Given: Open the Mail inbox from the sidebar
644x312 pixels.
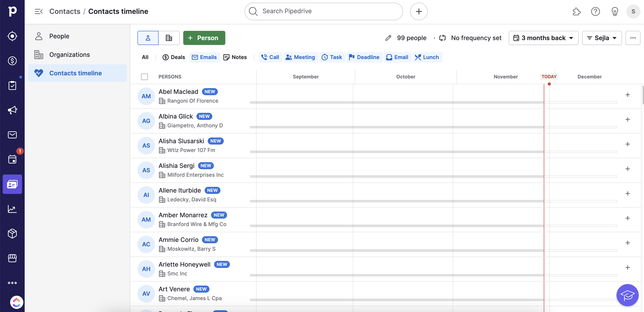Looking at the screenshot, I should (12, 135).
